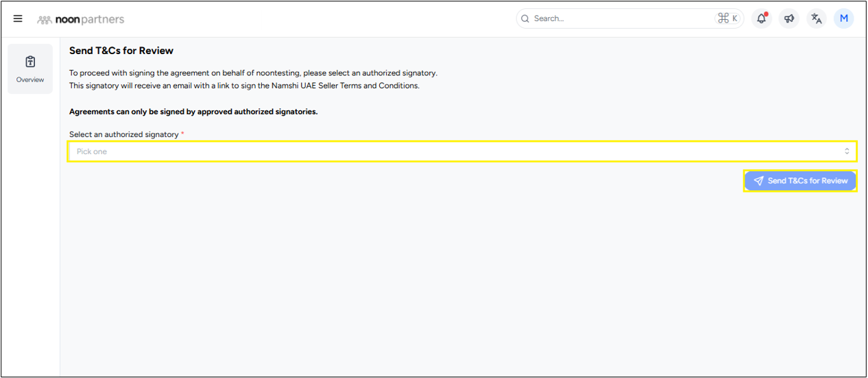Open the notifications bell
The height and width of the screenshot is (378, 868).
(761, 19)
